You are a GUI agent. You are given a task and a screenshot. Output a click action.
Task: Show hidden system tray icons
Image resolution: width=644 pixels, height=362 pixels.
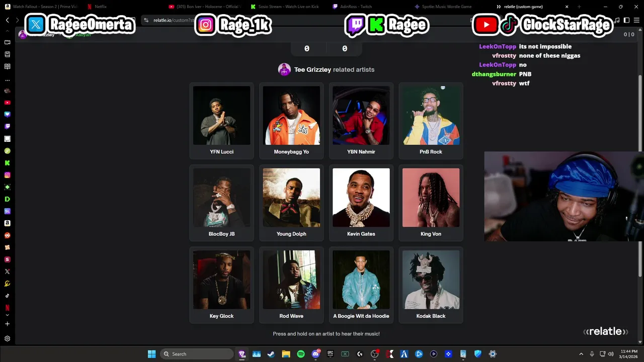581,354
